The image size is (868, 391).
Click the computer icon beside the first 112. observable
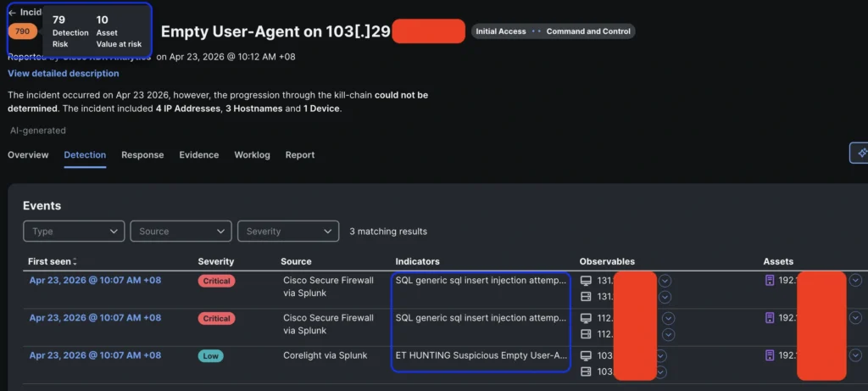pyautogui.click(x=586, y=318)
